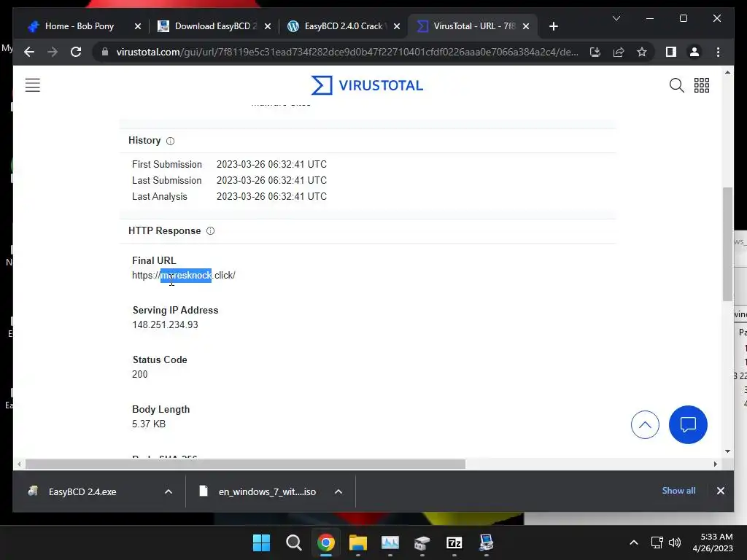Open Windows taskbar search
Image resolution: width=747 pixels, height=560 pixels.
point(293,542)
